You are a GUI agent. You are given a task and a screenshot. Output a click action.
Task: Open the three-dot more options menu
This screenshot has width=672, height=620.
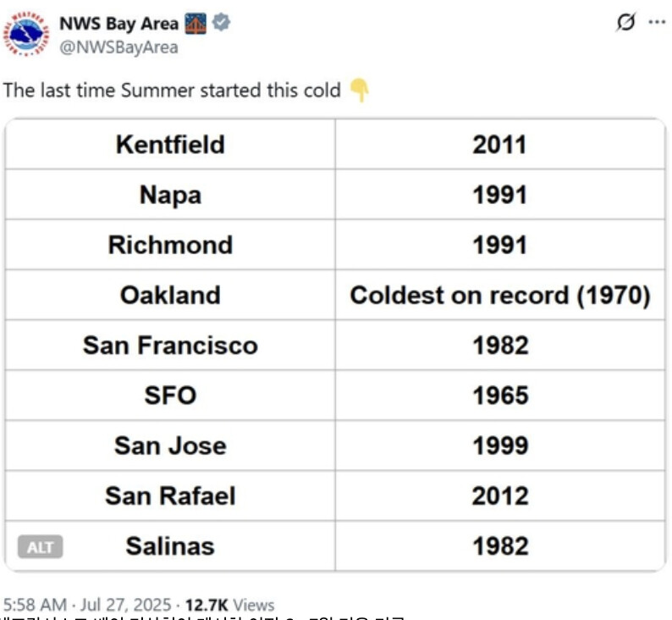657,22
